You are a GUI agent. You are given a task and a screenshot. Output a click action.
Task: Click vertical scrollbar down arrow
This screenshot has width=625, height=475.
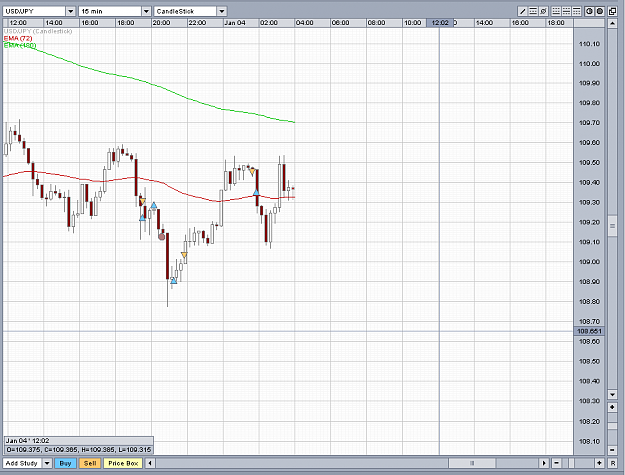[x=613, y=395]
